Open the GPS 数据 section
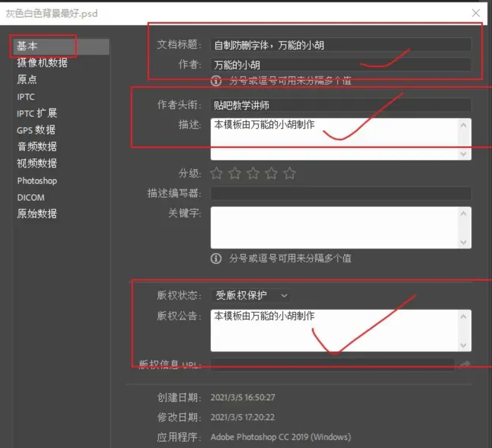The image size is (492, 448). tap(36, 130)
